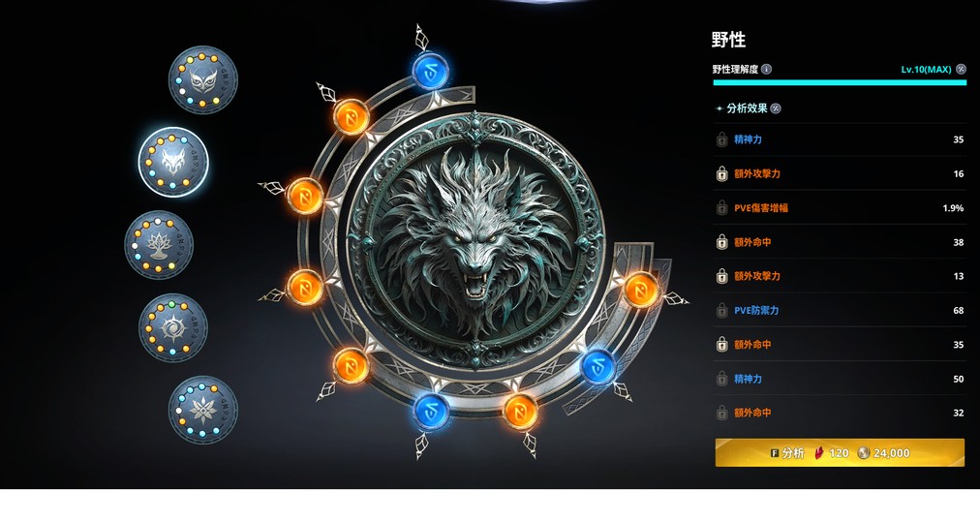Toggle the lock on 額外攻擊力 16 row
980x523 pixels.
(721, 173)
